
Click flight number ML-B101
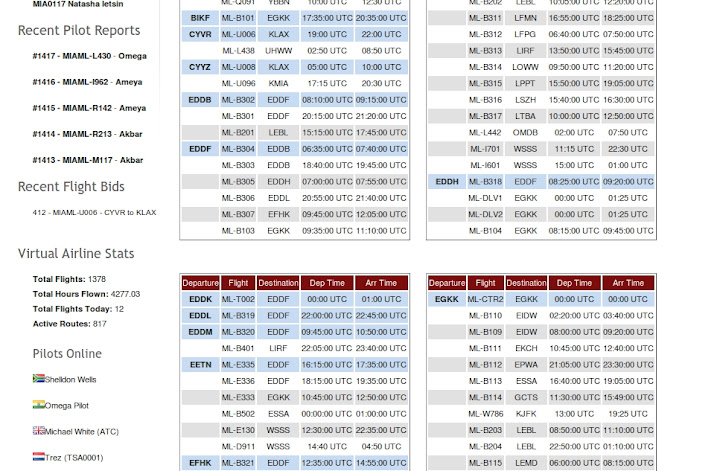click(238, 18)
